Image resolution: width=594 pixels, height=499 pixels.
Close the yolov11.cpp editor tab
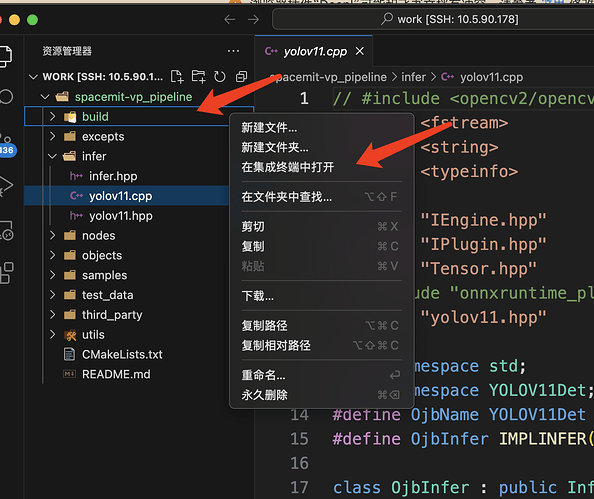click(x=360, y=51)
